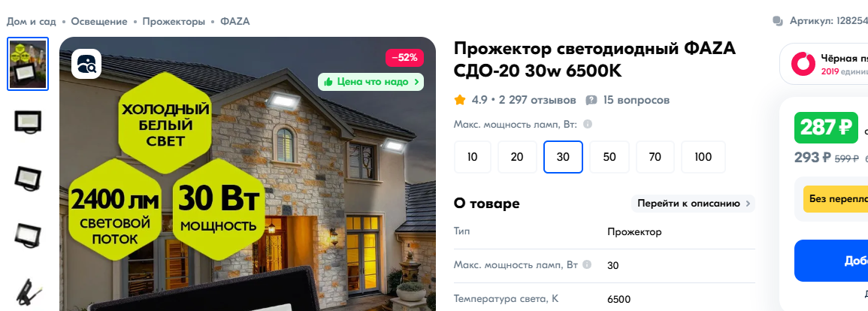Select the second product thumbnail image

point(28,121)
